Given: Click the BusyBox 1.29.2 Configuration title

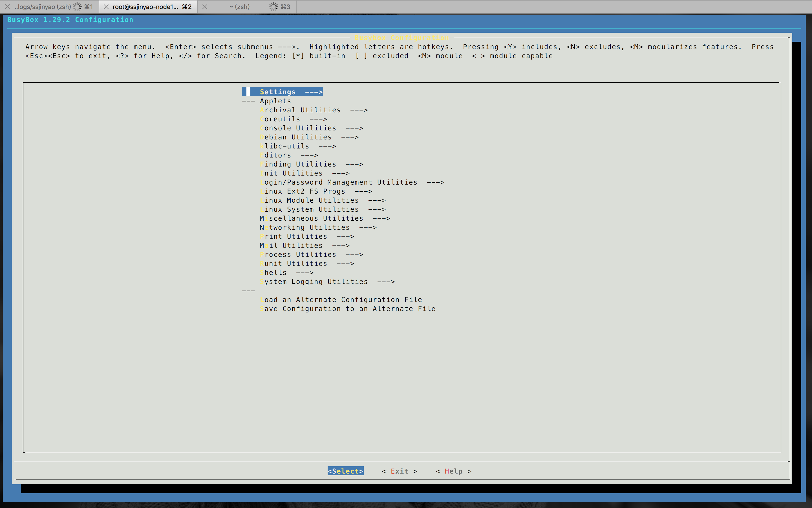Looking at the screenshot, I should [x=70, y=19].
